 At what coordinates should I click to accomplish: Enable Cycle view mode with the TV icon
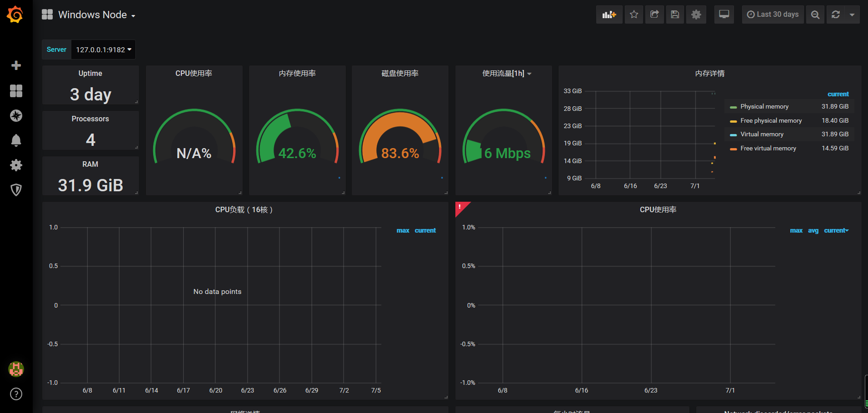click(724, 14)
